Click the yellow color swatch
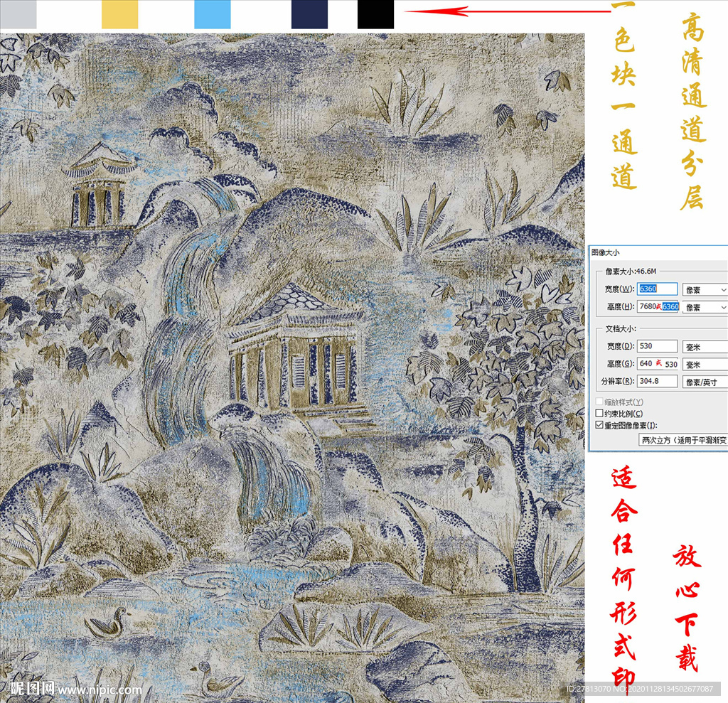The image size is (728, 703). coord(119,14)
